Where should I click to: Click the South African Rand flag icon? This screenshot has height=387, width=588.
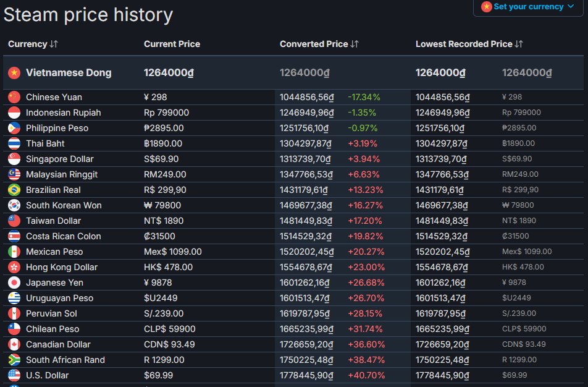(x=14, y=360)
